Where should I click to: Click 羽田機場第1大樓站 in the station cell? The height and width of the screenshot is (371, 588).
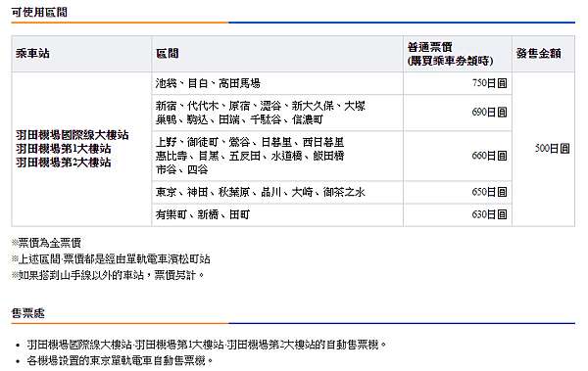64,149
